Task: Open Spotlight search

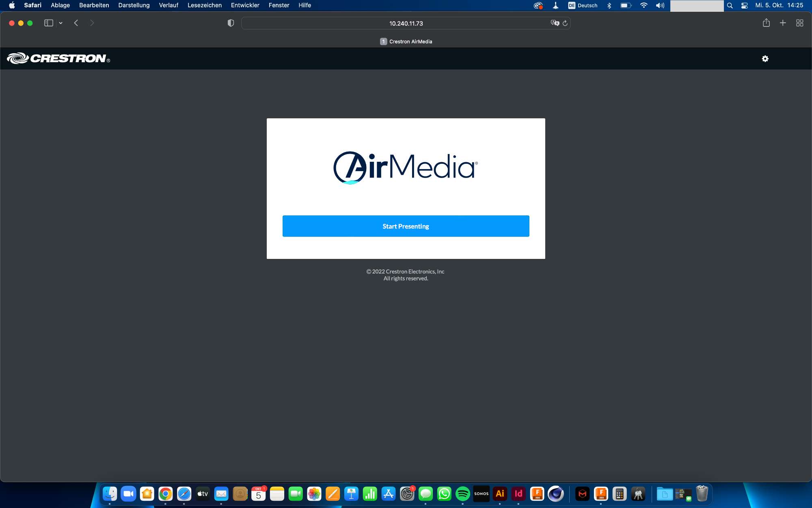Action: 730,5
